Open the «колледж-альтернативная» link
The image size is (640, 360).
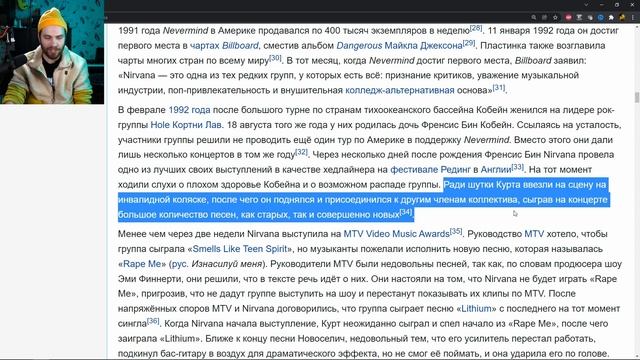click(400, 90)
